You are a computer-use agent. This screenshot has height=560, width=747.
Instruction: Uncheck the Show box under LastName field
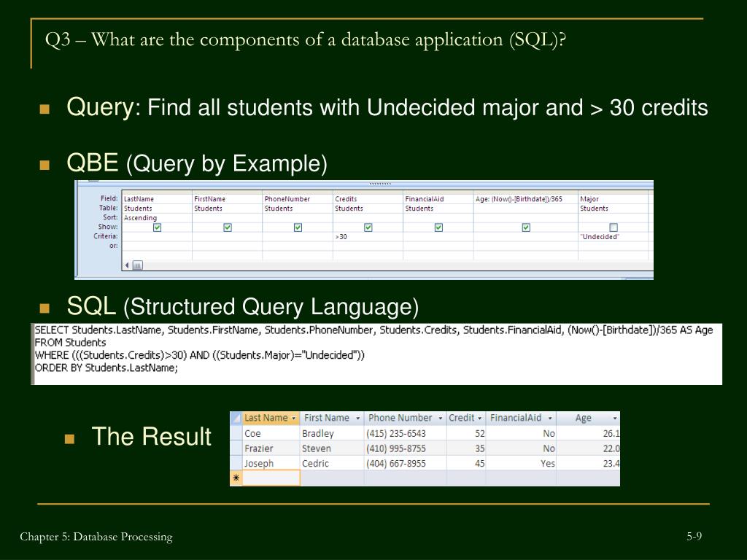click(157, 227)
